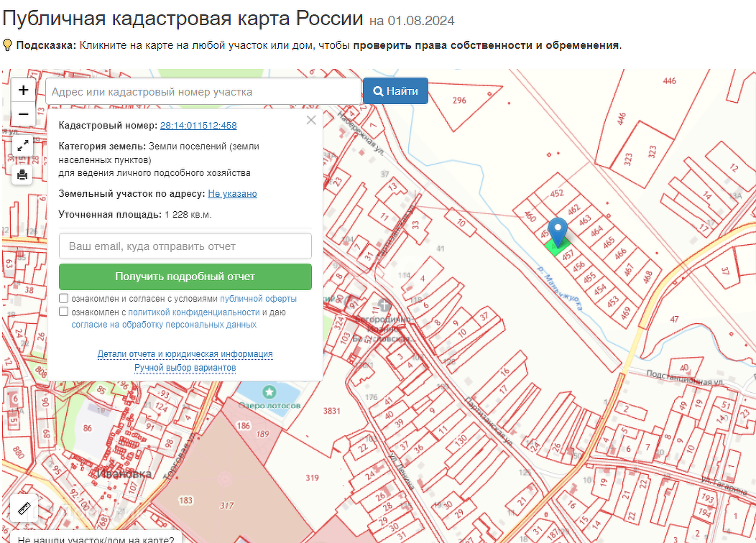The image size is (756, 543).
Task: Open the ruler measurement tool
Action: click(x=24, y=509)
